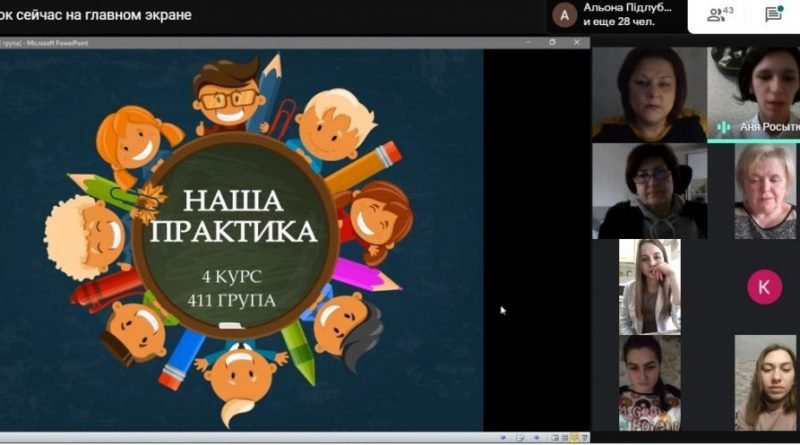Switch to Normal view in PowerPoint status bar
This screenshot has height=445, width=800.
[x=555, y=438]
